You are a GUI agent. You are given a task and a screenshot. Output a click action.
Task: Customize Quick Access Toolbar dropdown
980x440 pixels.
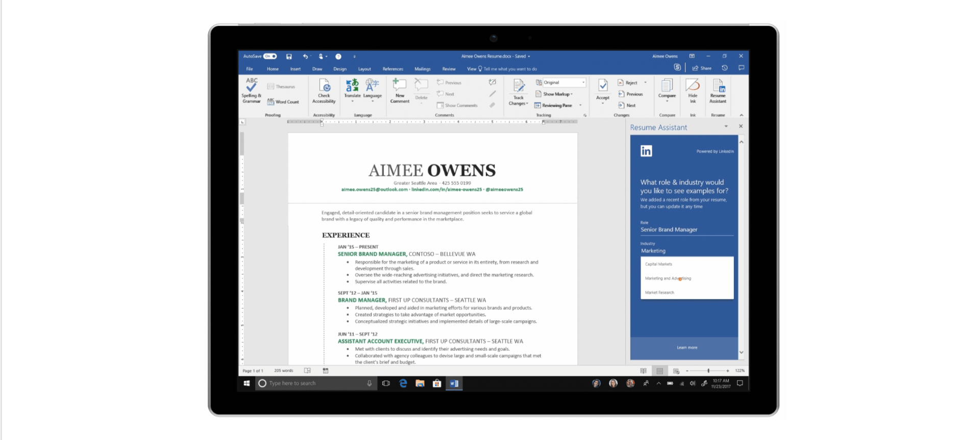tap(354, 57)
